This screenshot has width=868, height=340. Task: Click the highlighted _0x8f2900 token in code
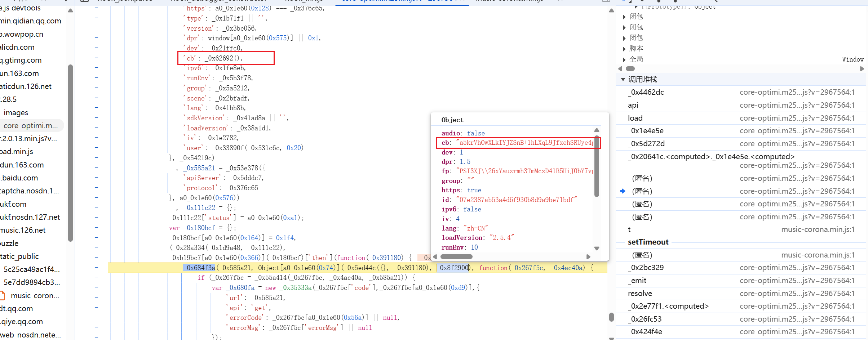452,268
